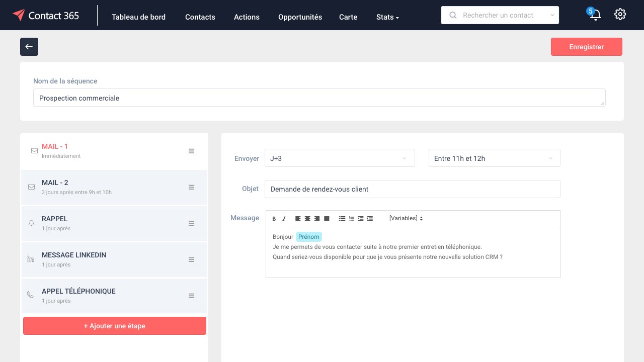
Task: Click the 'Immédiatement' subtitle
Action: (x=61, y=156)
